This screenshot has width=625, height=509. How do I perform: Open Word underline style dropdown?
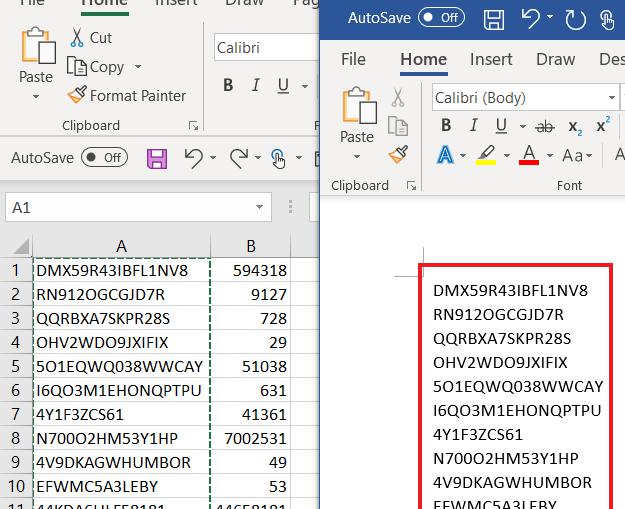(x=523, y=127)
